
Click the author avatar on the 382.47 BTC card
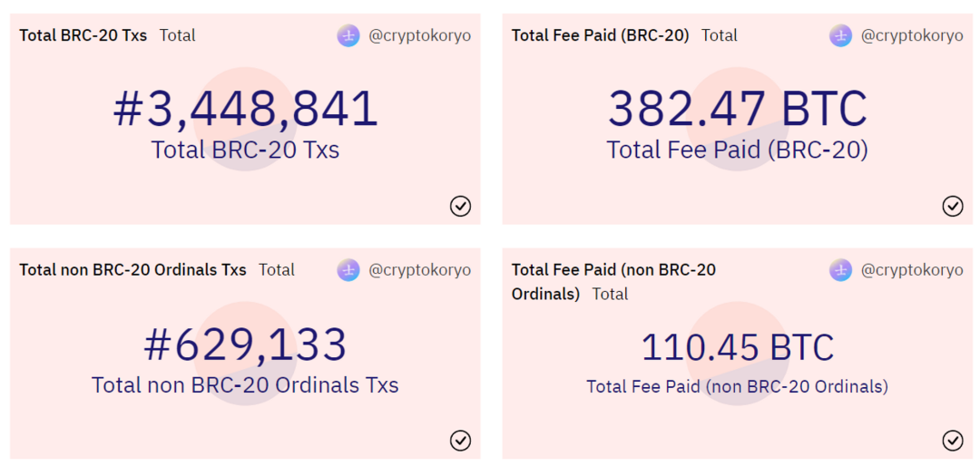tap(840, 35)
